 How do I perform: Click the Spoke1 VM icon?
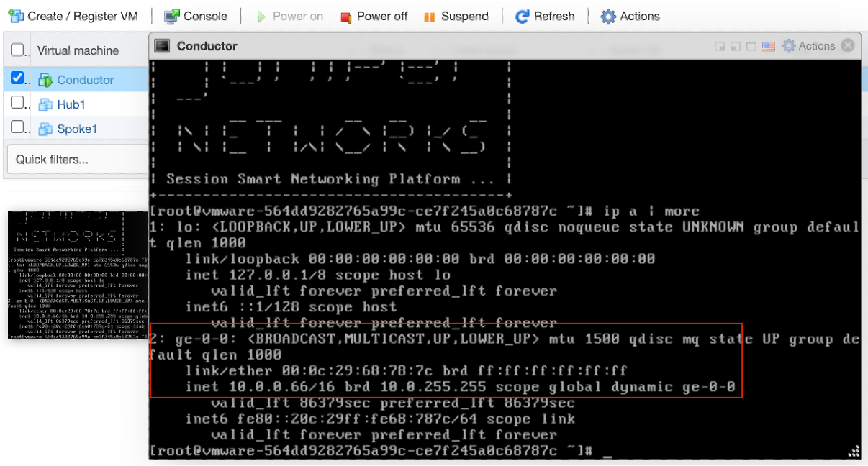coord(45,129)
